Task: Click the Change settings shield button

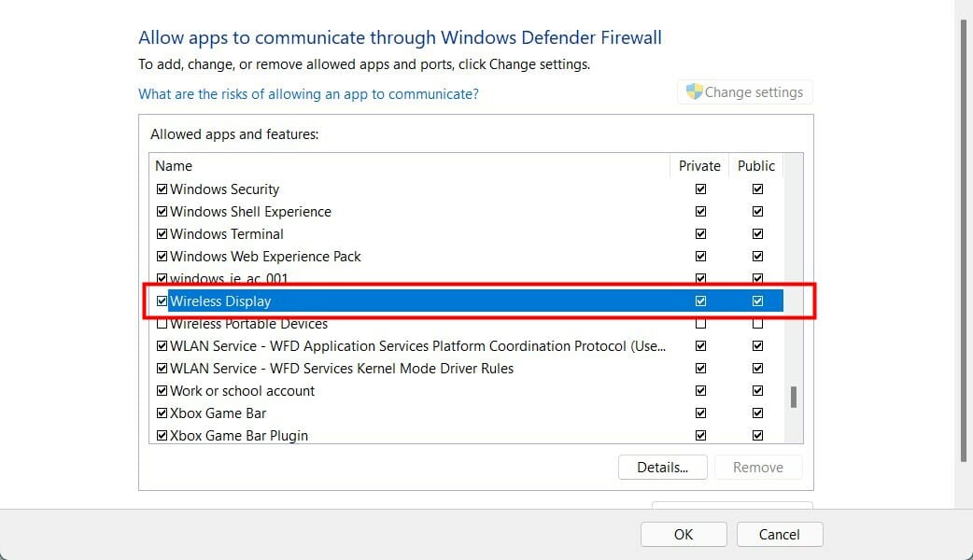Action: [x=744, y=92]
